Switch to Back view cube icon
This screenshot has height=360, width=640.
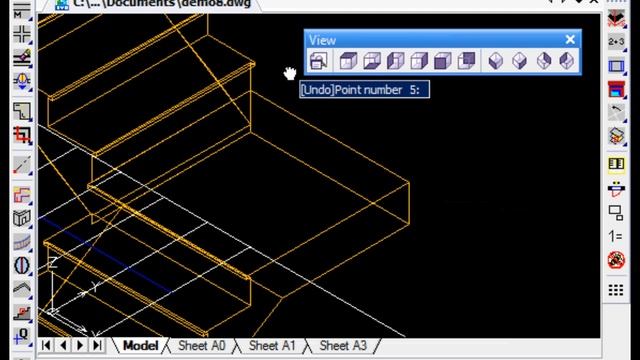(467, 61)
